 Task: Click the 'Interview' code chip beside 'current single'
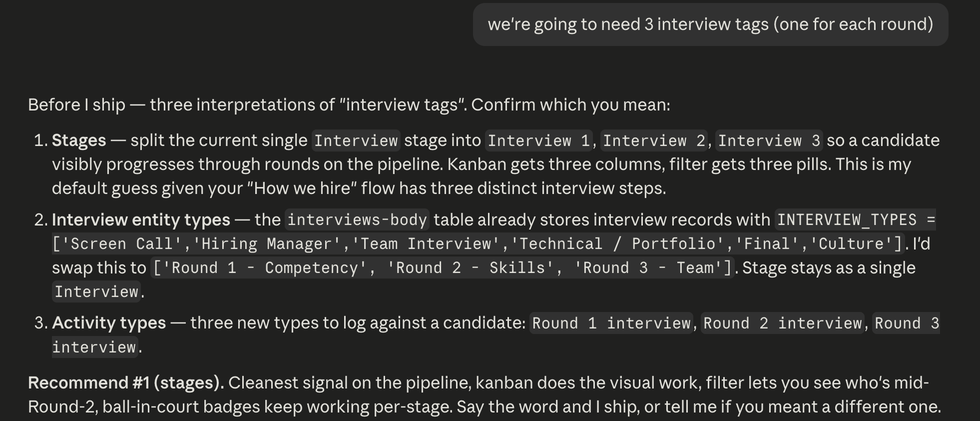pos(356,140)
